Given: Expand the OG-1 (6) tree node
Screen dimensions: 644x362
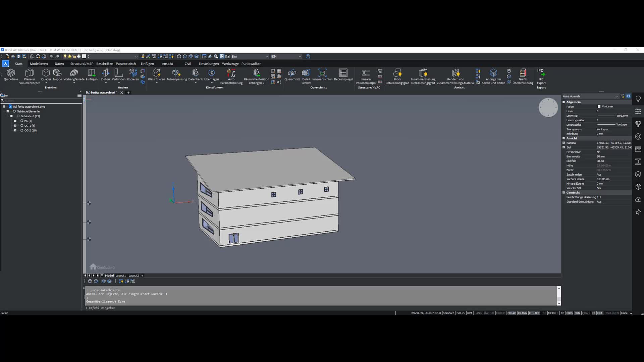Looking at the screenshot, I should click(x=15, y=125).
